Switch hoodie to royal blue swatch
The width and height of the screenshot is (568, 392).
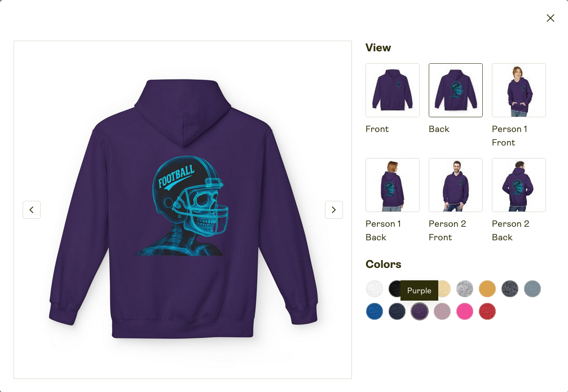[374, 311]
